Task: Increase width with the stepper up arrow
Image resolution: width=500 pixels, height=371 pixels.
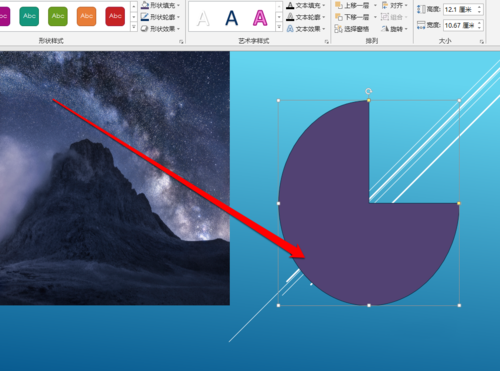Action: click(479, 23)
